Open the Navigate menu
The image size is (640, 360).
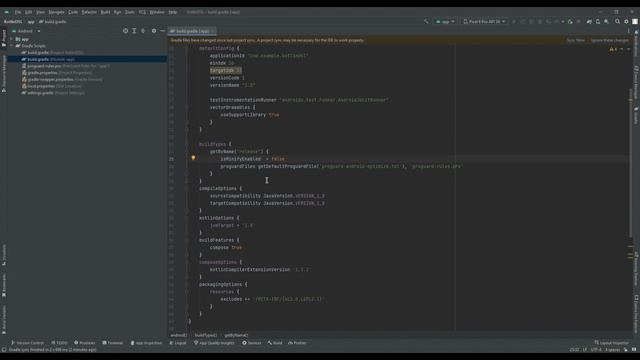tap(56, 12)
